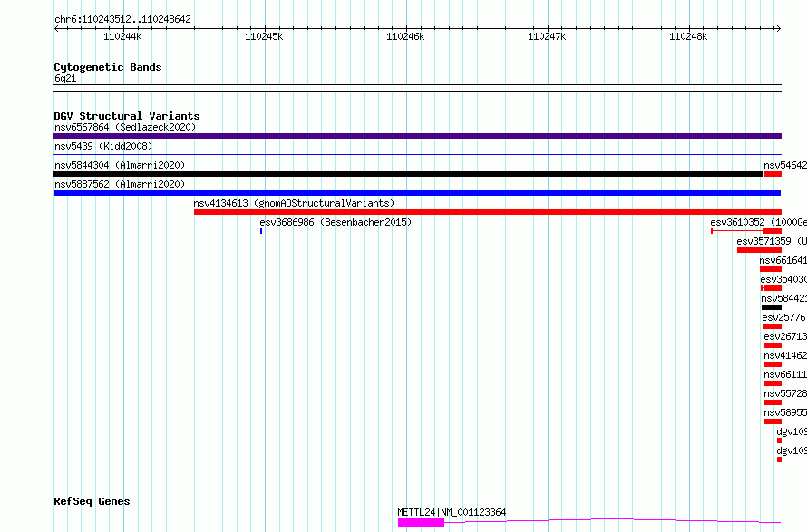Screen dimensions: 807x532
Task: Select the blue nsv5887562 variant bar
Action: [x=417, y=193]
